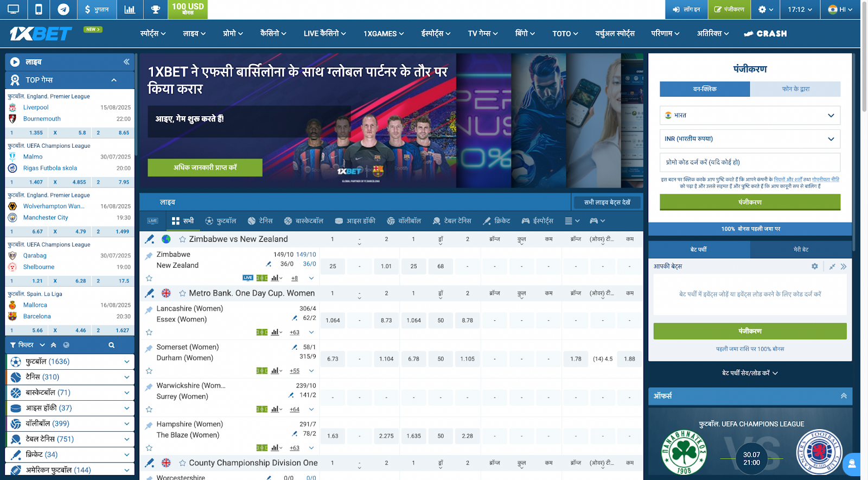The height and width of the screenshot is (480, 868).
Task: Open the TOTO menu
Action: point(565,34)
